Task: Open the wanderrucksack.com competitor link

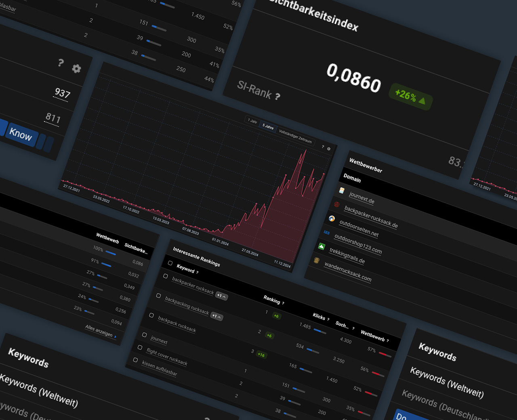Action: tap(348, 272)
